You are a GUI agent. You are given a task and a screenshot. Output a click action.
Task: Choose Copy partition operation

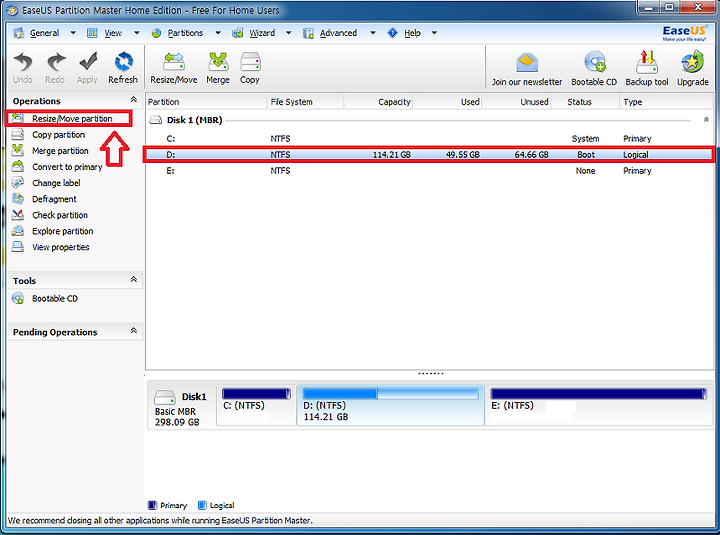coord(58,135)
